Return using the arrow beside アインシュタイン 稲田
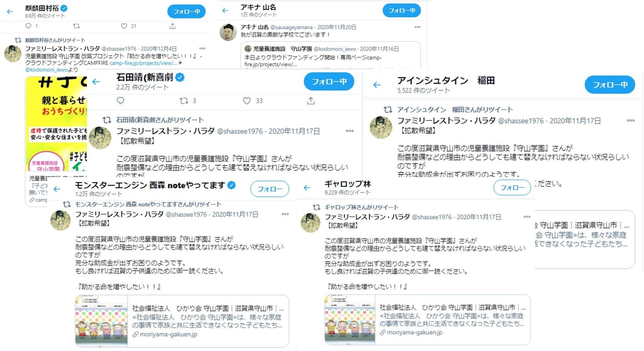Screen dimensions: 644x351 (x=377, y=85)
